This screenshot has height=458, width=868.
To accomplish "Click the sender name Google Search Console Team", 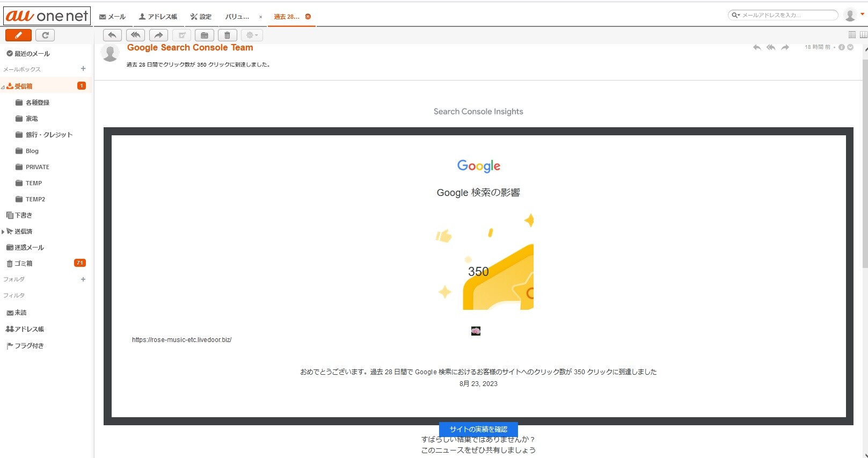I will 190,48.
